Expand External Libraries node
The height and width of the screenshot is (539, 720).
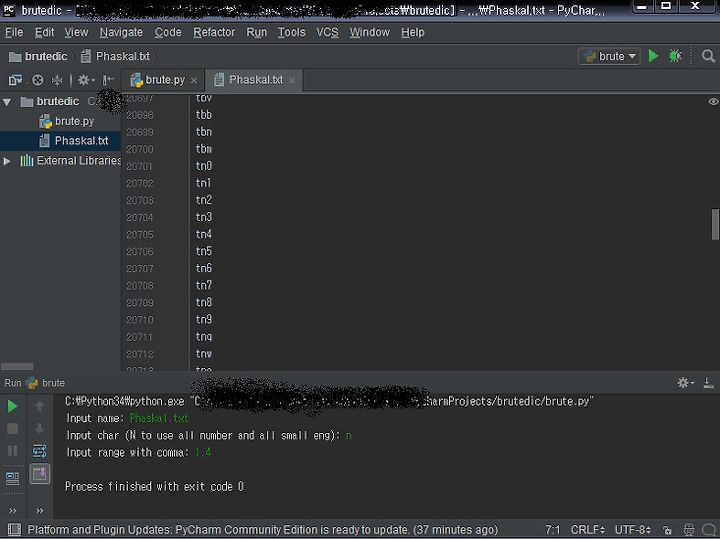click(x=7, y=161)
